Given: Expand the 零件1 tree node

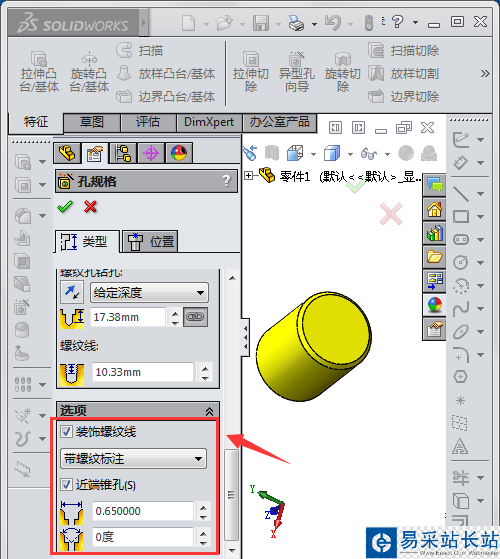Looking at the screenshot, I should click(x=249, y=175).
